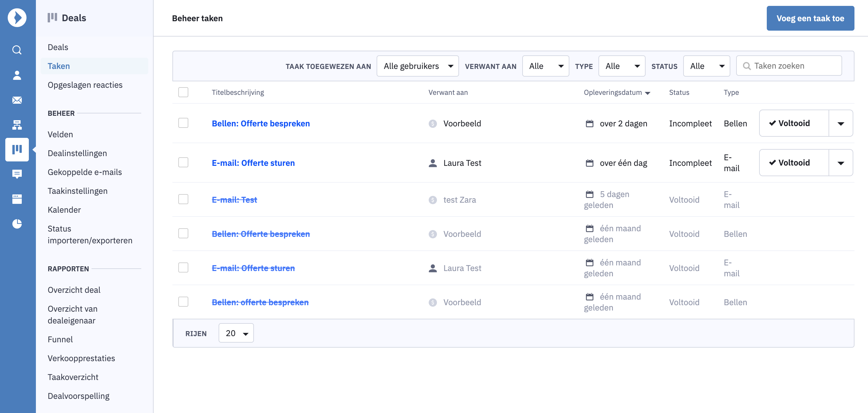Open the Site window icon in the sidebar
Viewport: 868px width, 413px height.
(17, 199)
